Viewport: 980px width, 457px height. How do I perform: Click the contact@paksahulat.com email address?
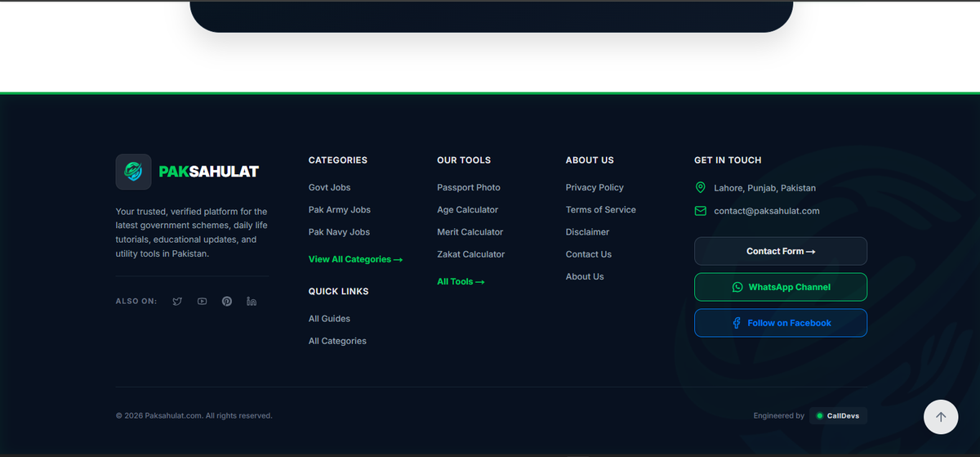coord(766,211)
